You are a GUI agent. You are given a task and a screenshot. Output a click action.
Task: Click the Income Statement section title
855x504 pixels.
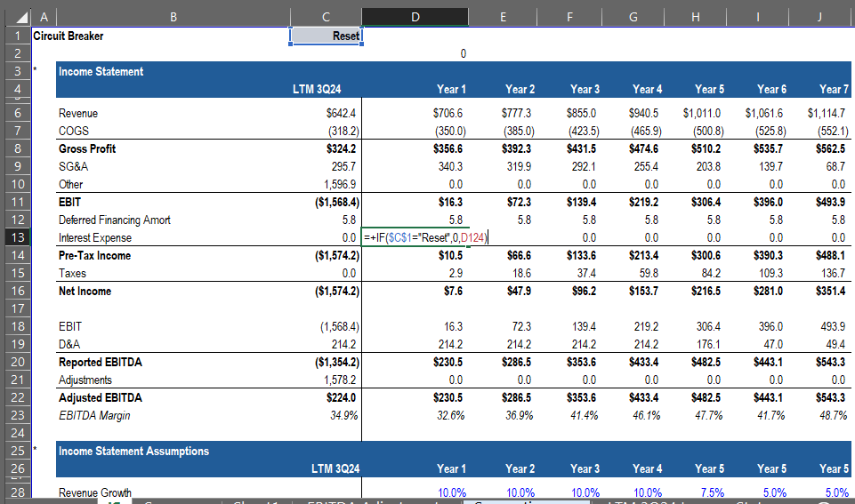click(x=101, y=72)
